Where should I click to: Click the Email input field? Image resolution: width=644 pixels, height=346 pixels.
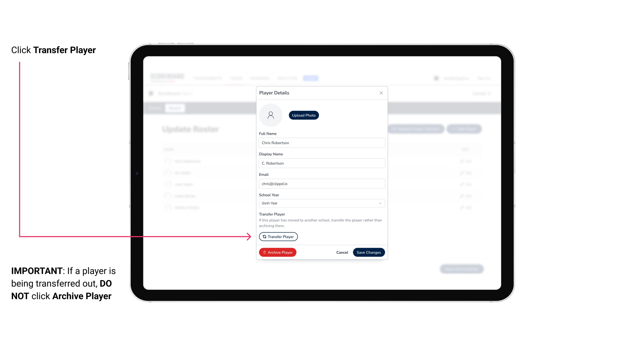(321, 183)
